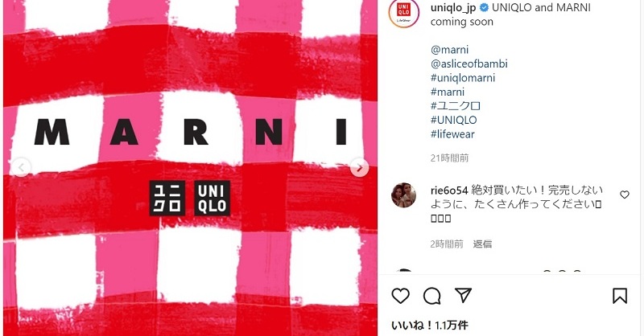Open the @marni mention
The height and width of the screenshot is (336, 644).
pos(449,50)
